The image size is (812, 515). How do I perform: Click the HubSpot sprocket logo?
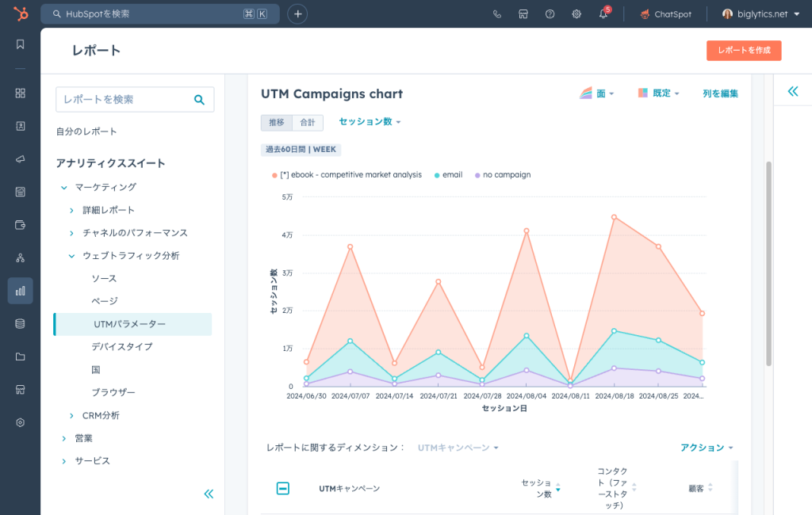[21, 13]
